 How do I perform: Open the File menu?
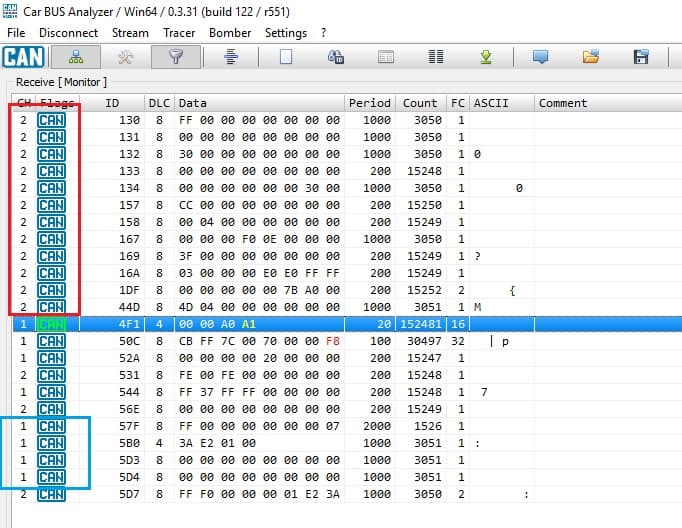coord(16,33)
